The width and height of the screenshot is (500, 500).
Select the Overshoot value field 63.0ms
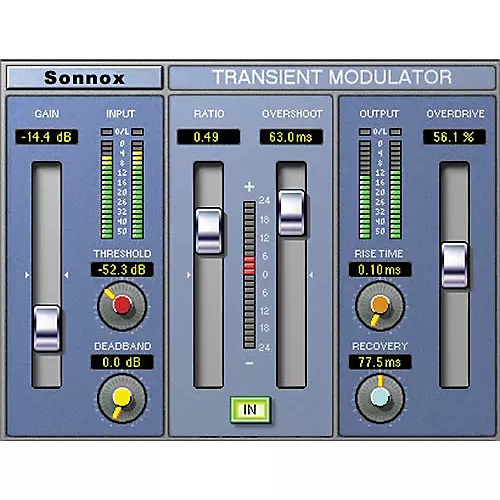[x=291, y=137]
